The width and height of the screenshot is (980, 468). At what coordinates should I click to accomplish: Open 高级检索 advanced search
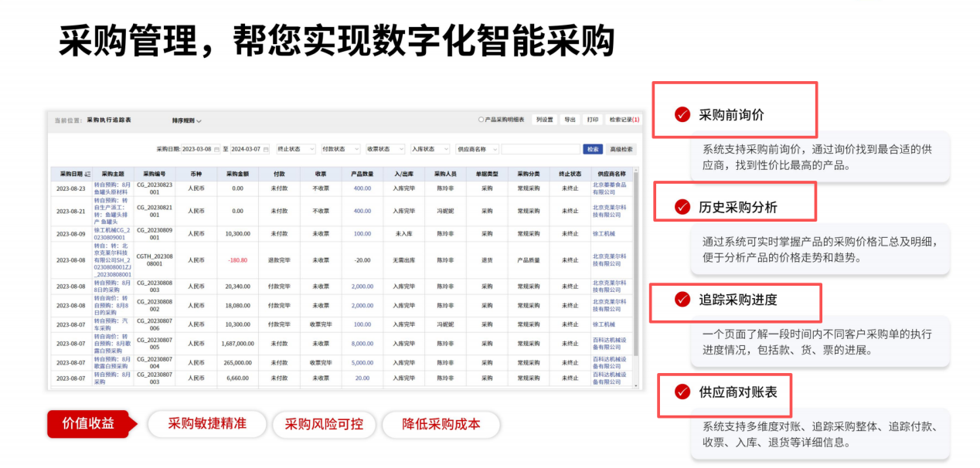[622, 148]
